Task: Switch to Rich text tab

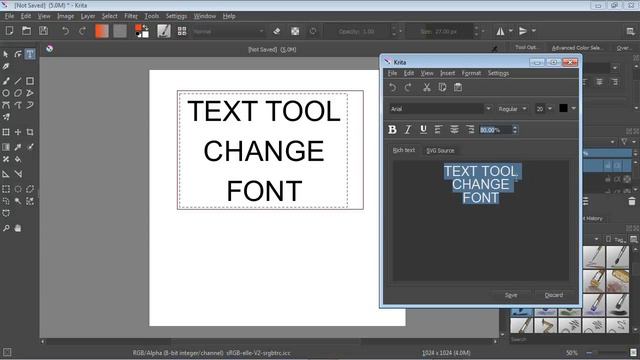Action: click(403, 150)
